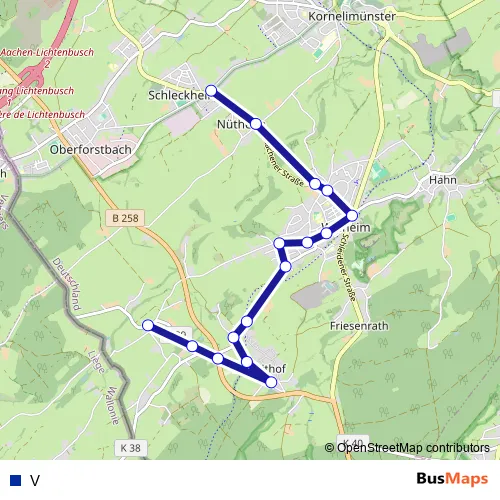The image size is (500, 500).
Task: Click the route stop marker at Schleckheim
Action: point(211,90)
